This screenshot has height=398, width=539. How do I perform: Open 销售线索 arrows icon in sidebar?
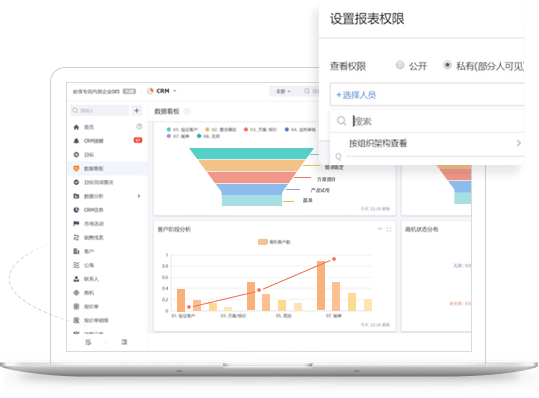(76, 237)
